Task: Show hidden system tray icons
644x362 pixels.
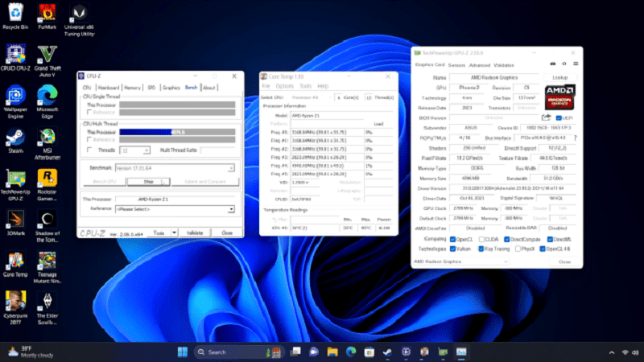Action: 612,352
